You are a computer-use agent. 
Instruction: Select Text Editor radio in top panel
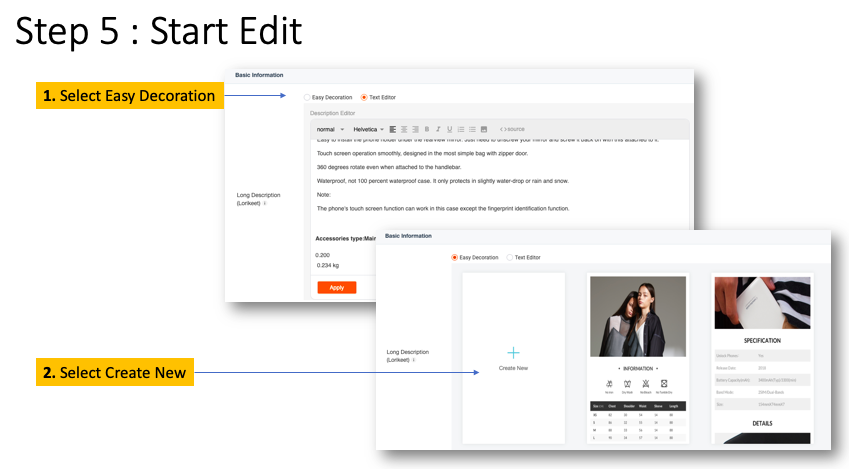[x=364, y=97]
